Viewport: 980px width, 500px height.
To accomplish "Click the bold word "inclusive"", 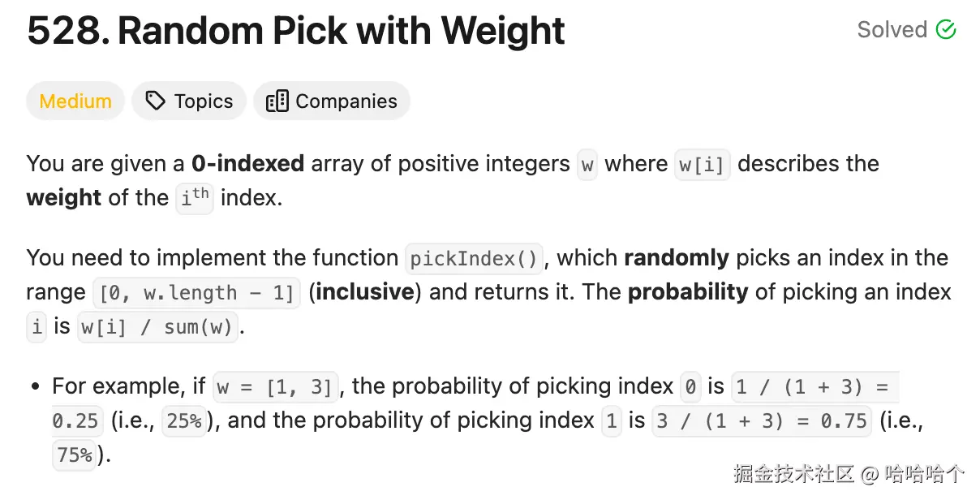I will click(364, 292).
